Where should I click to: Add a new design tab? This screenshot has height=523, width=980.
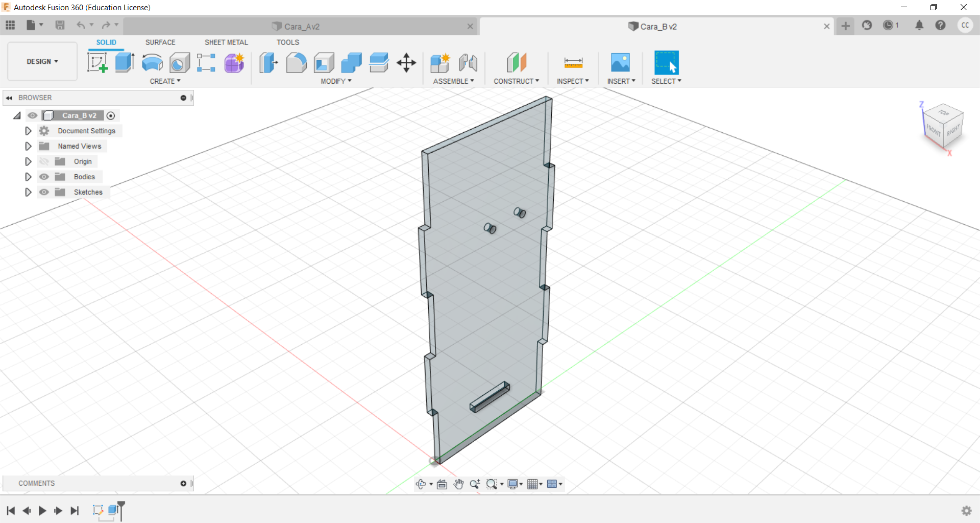845,26
